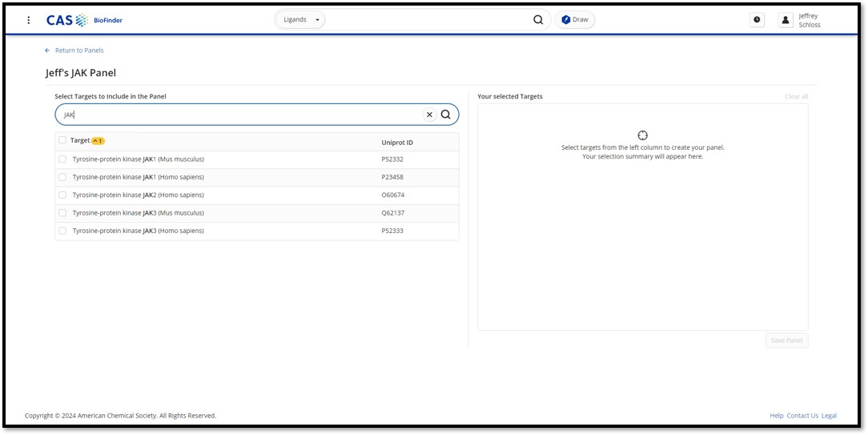Click Tyrosine-protein kinase JAK2 (Homo sapiens) name
This screenshot has height=435, width=868.
(x=138, y=195)
